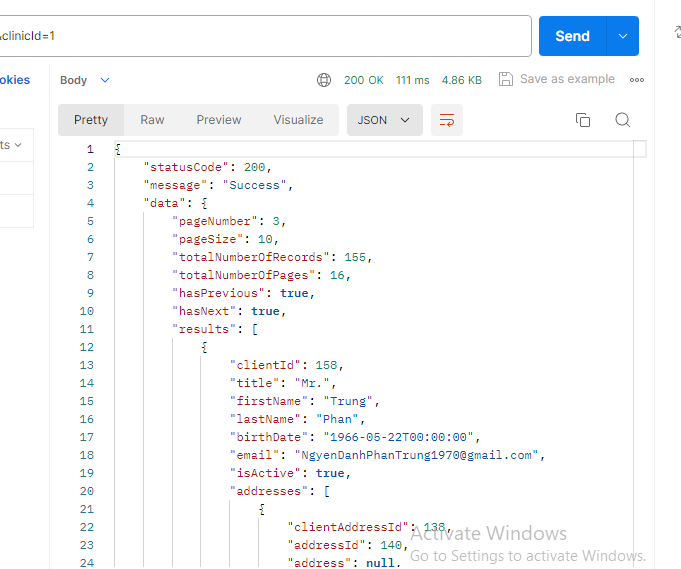
Task: Click the "Trung" firstName value
Action: [x=348, y=401]
